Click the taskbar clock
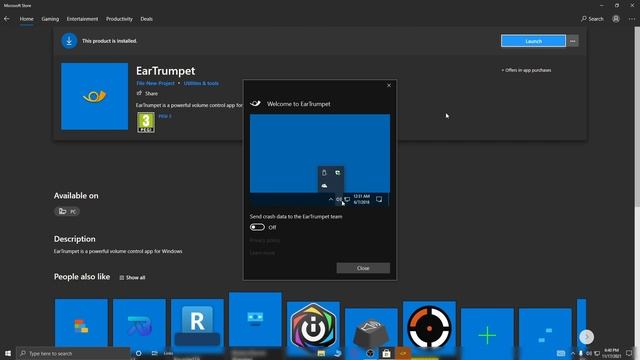This screenshot has height=360, width=640. pos(611,353)
